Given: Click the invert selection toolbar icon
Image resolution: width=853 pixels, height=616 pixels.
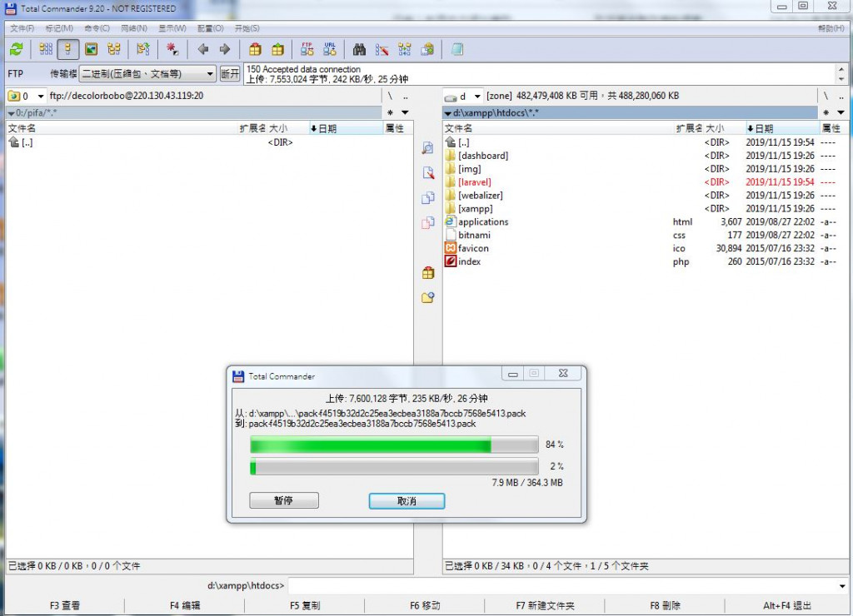Looking at the screenshot, I should (143, 49).
